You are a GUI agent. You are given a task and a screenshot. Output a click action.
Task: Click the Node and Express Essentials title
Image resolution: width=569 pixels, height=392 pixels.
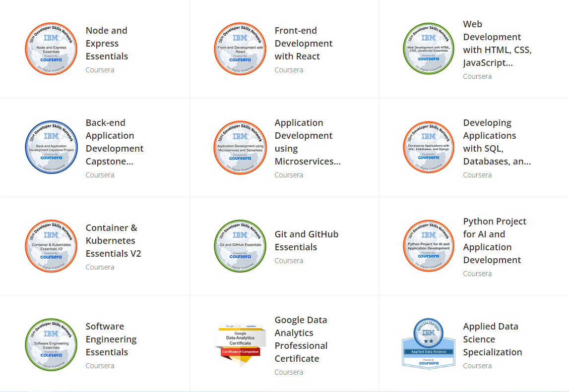(x=107, y=43)
